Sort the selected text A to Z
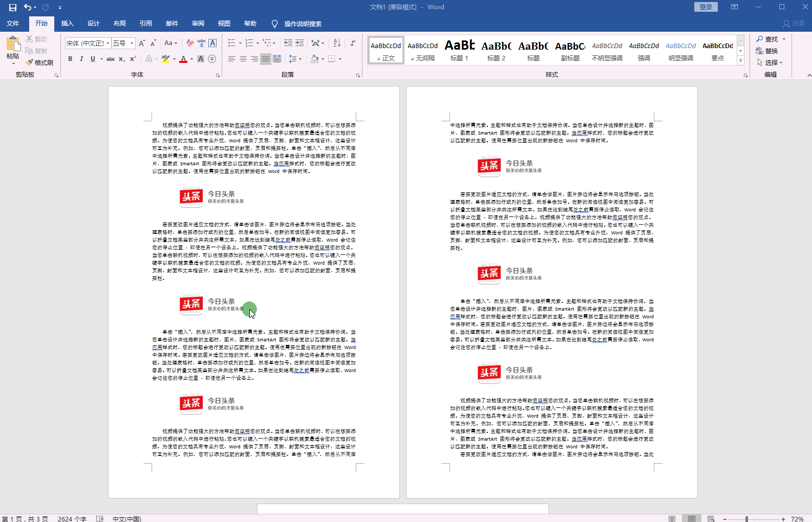Image resolution: width=812 pixels, height=522 pixels. click(337, 43)
